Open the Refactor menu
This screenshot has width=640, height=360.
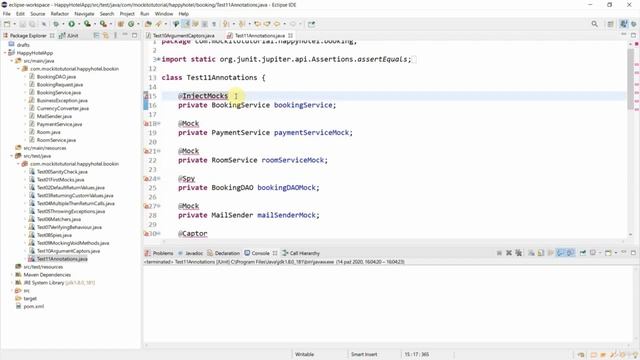coord(60,14)
